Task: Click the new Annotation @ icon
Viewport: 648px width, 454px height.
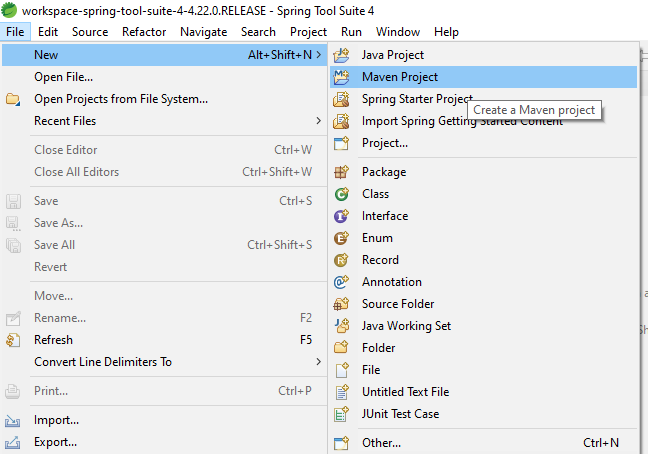Action: (341, 282)
